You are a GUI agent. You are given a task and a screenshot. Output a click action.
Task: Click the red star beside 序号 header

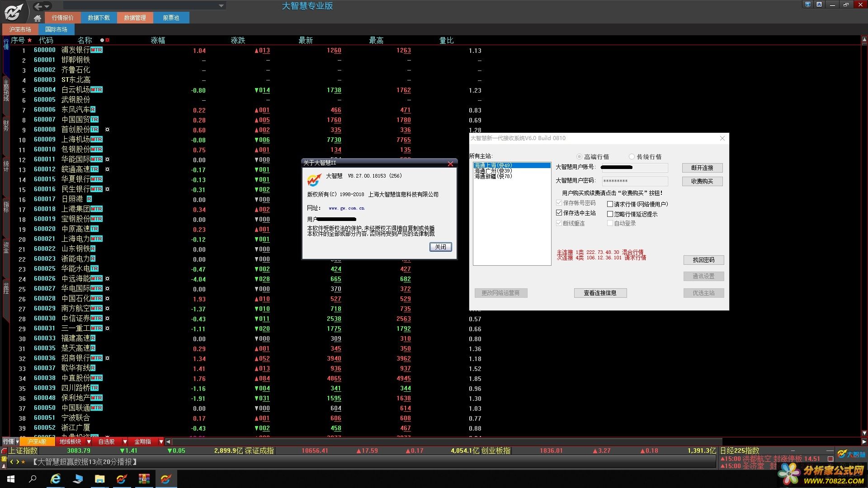(x=30, y=40)
